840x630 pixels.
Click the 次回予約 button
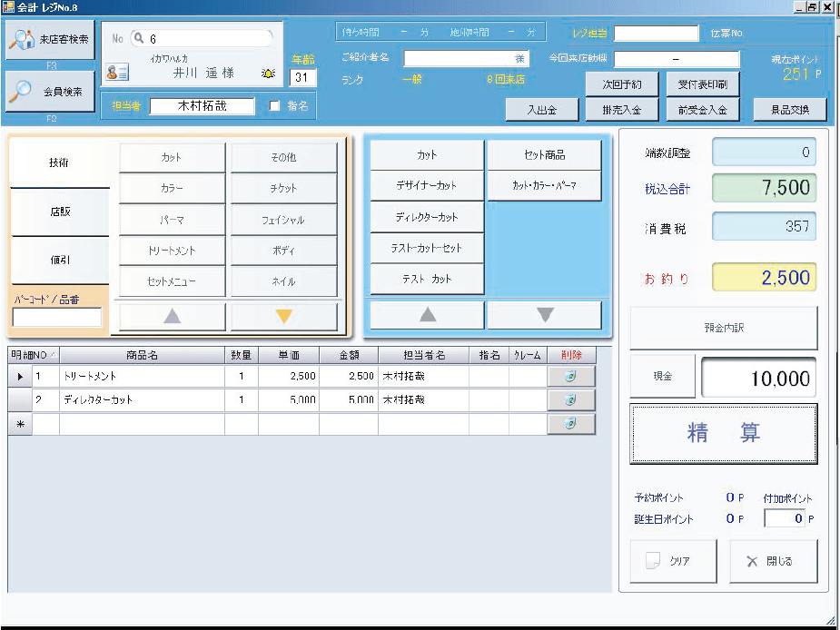[x=621, y=84]
